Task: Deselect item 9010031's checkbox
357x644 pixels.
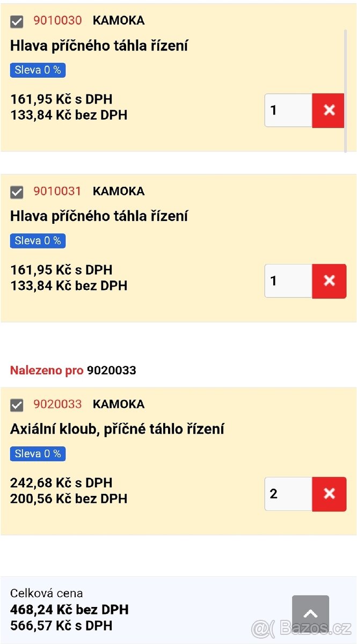Action: click(x=17, y=191)
